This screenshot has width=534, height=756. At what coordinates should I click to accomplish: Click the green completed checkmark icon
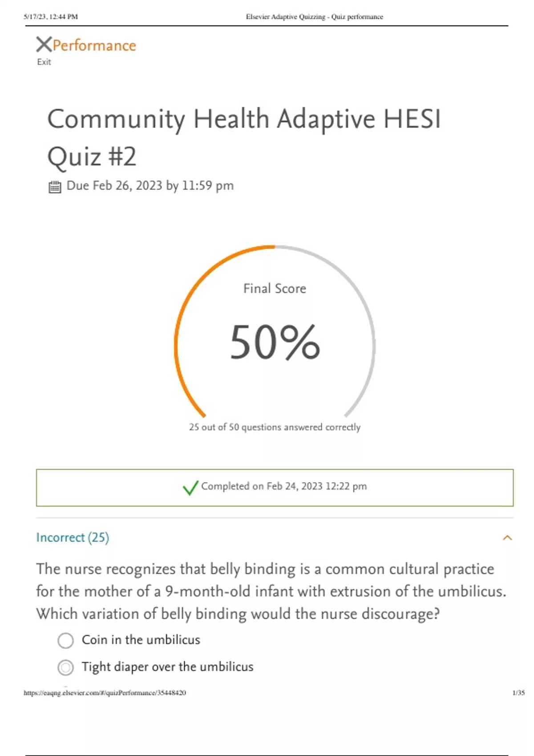click(190, 487)
